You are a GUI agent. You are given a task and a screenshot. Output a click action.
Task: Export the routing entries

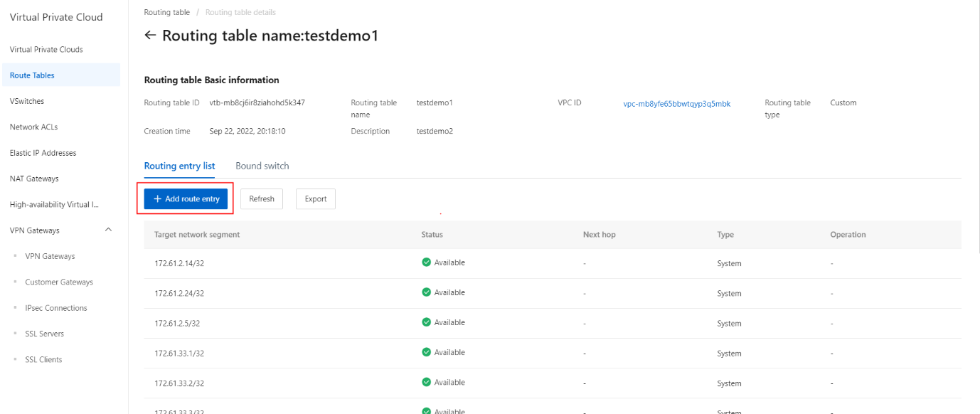point(316,199)
